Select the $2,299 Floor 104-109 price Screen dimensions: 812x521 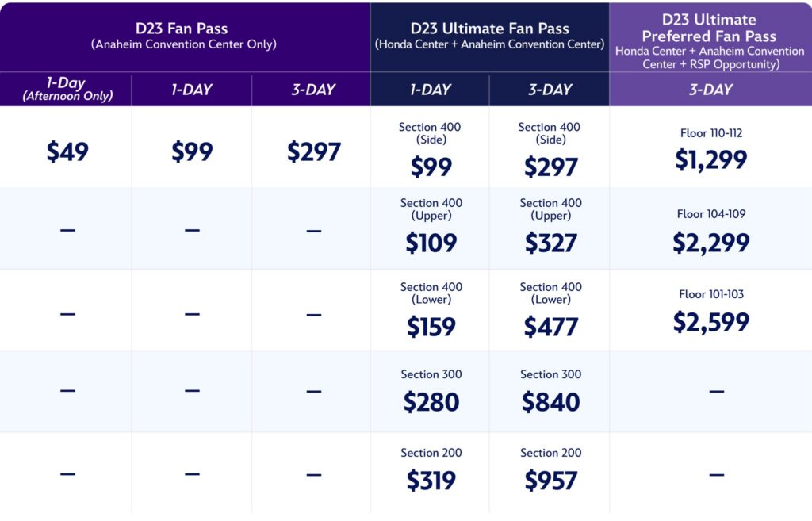tap(710, 242)
